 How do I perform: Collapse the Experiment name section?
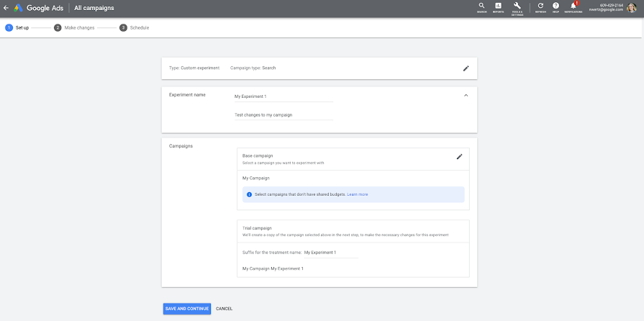466,95
